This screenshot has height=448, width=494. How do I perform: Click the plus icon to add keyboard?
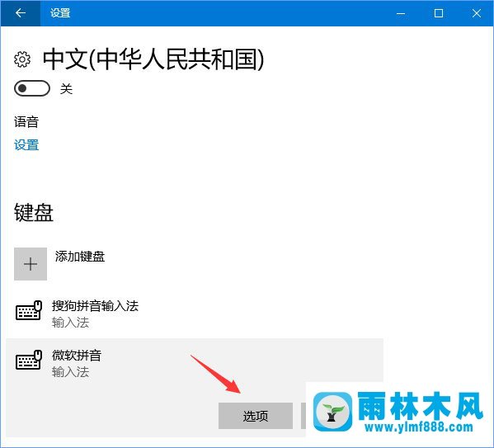click(31, 264)
